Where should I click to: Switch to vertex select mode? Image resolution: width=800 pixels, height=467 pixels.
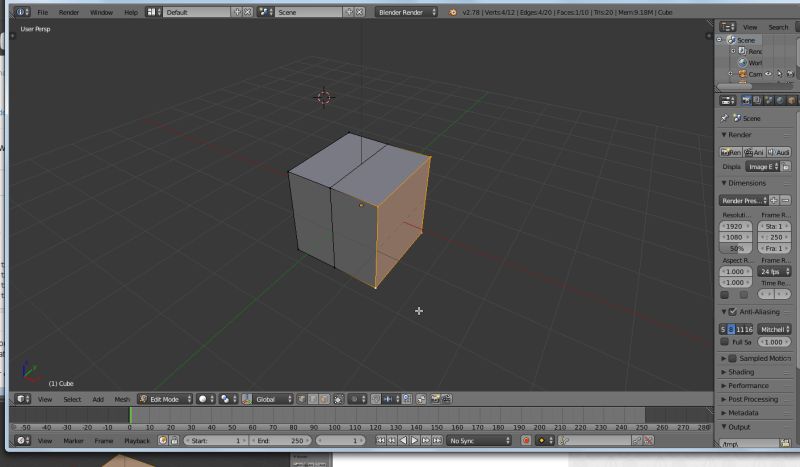(301, 399)
